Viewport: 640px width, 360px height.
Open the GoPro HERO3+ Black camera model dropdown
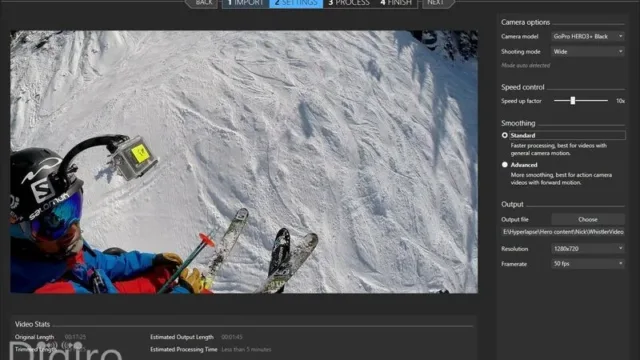pyautogui.click(x=588, y=36)
